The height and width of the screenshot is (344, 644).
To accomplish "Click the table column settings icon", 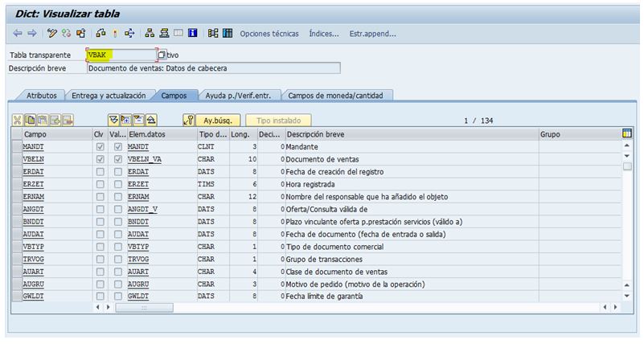I will [x=627, y=133].
